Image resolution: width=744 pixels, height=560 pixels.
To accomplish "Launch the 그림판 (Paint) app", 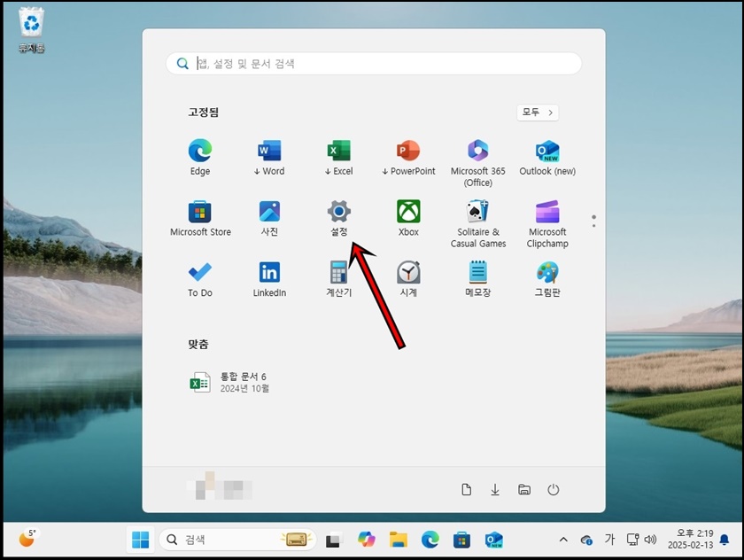I will pos(547,279).
